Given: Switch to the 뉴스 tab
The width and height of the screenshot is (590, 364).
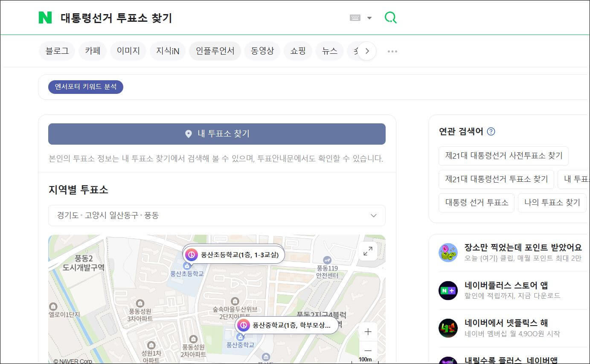Looking at the screenshot, I should coord(330,51).
